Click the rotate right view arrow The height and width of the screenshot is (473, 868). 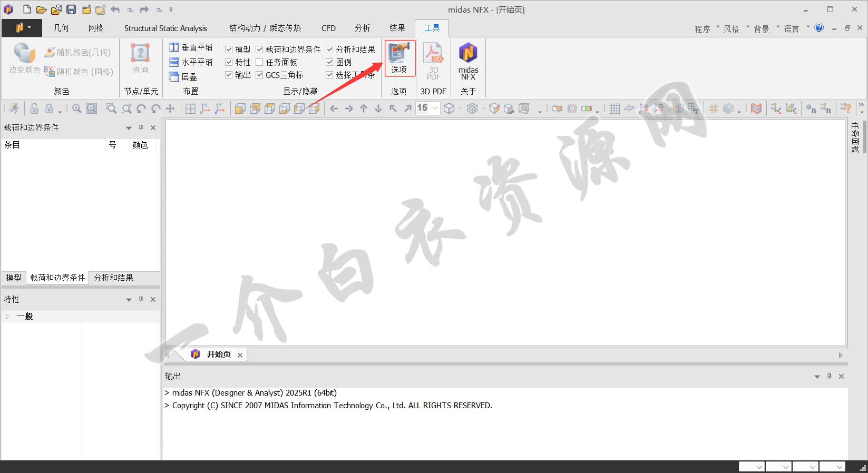[349, 109]
